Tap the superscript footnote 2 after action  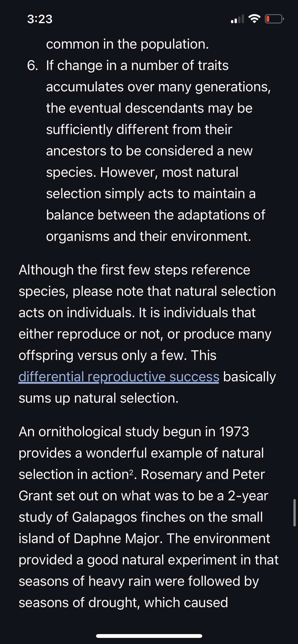click(131, 472)
